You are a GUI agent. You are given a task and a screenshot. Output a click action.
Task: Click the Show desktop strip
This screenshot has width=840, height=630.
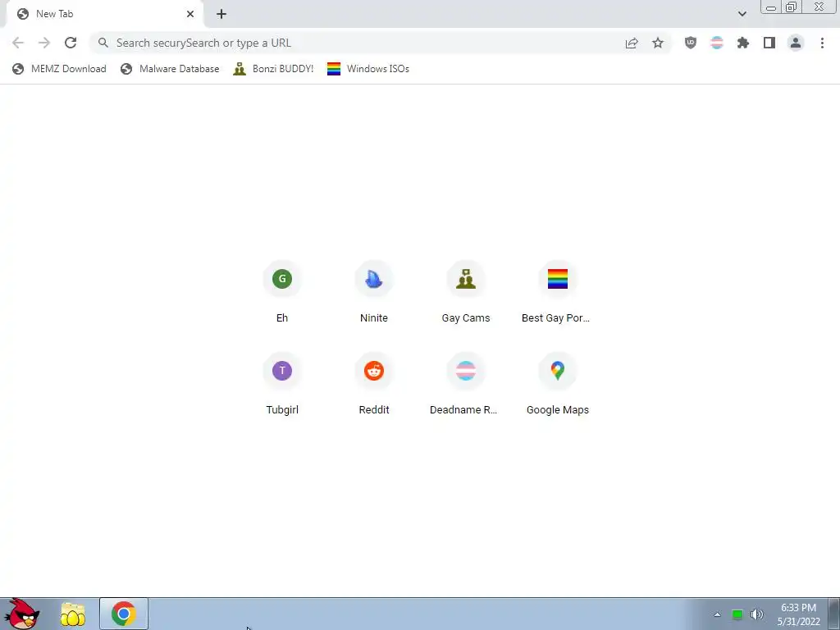834,614
